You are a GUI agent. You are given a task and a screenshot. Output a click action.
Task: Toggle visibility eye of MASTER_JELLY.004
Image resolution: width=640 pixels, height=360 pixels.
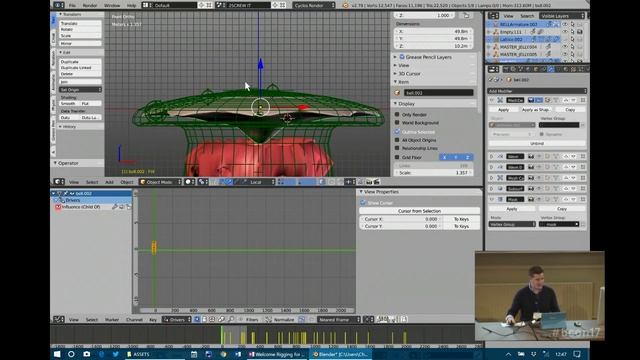(565, 47)
